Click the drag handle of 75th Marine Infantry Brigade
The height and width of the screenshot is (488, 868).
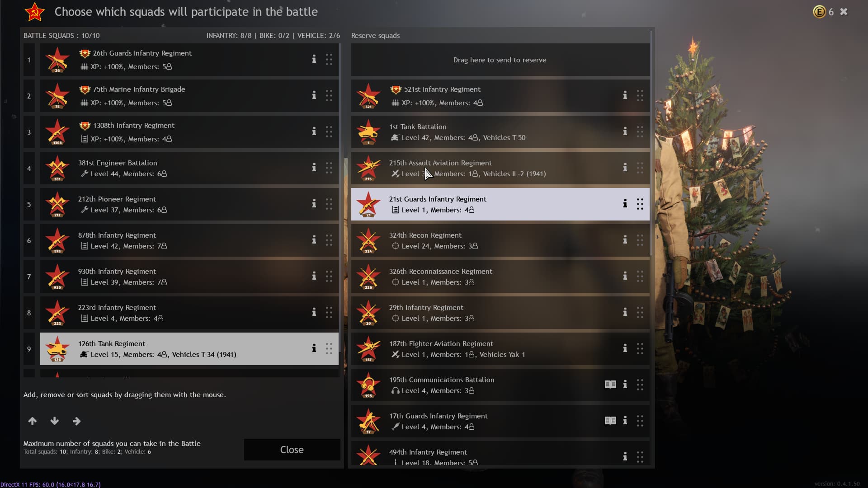pos(329,95)
